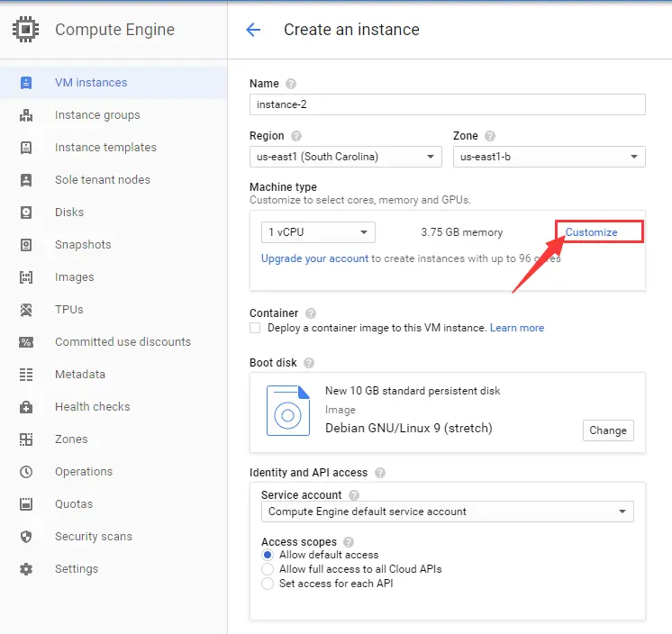
Task: Click the Snapshots sidebar icon
Action: [26, 245]
